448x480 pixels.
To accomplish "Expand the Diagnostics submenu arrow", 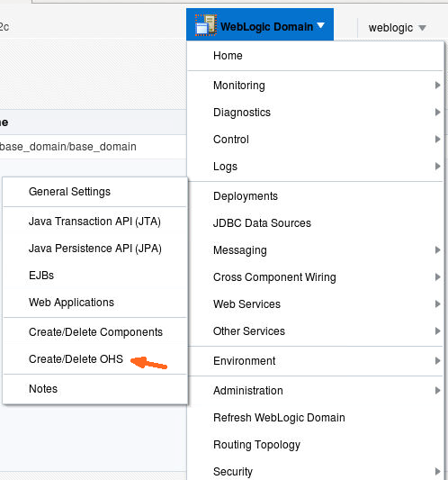I will click(x=437, y=112).
